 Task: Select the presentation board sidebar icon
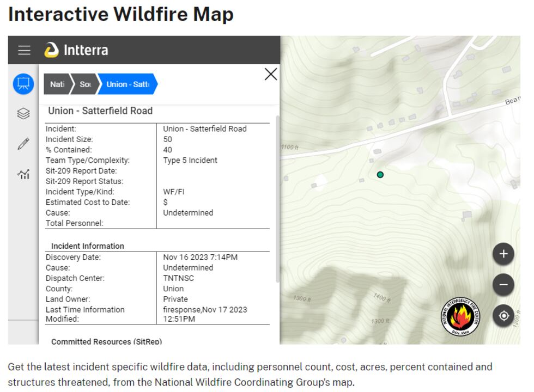[x=23, y=84]
